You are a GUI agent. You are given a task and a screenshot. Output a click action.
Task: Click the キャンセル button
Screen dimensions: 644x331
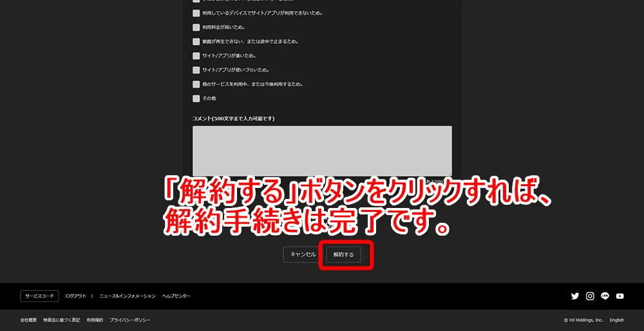click(x=303, y=254)
